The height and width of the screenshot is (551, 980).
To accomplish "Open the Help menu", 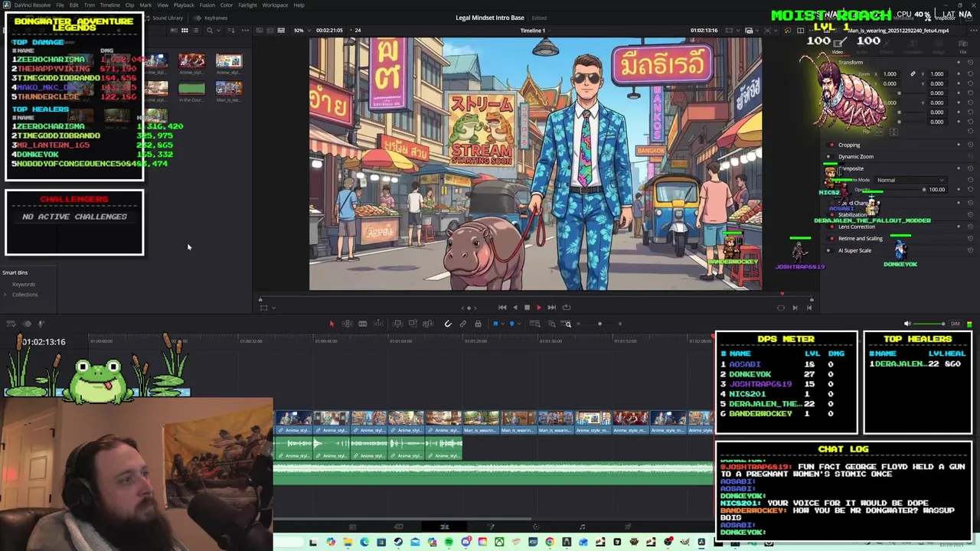I will [x=299, y=5].
